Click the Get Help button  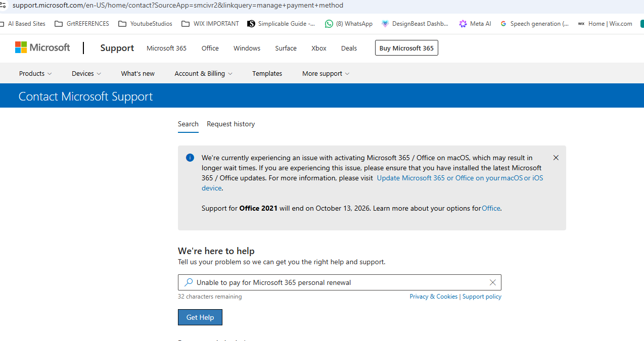[x=200, y=317]
